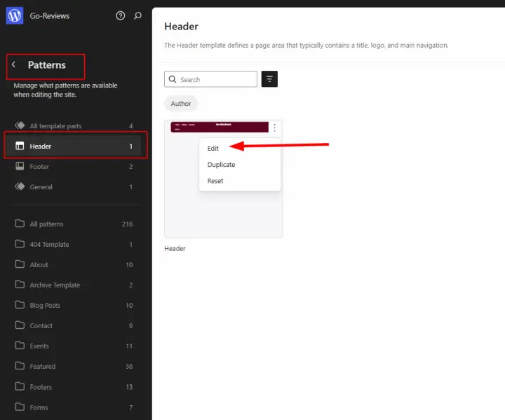Open the filter view options button
505x420 pixels.
[x=269, y=79]
